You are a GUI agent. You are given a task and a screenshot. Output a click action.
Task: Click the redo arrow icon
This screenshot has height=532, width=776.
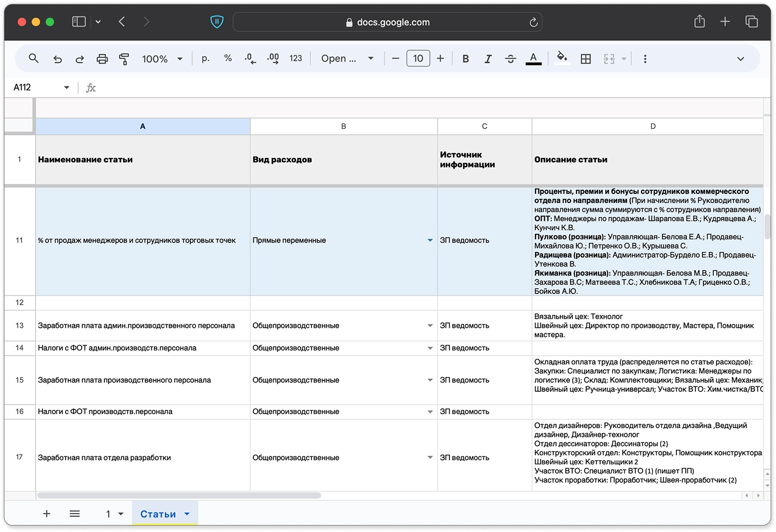pos(80,59)
